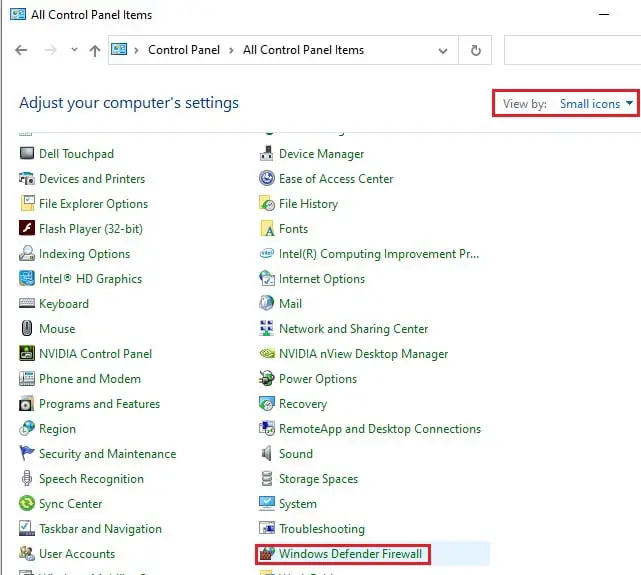Viewport: 641px width, 575px height.
Task: Click the address bar Control Panel icon
Action: (x=119, y=49)
